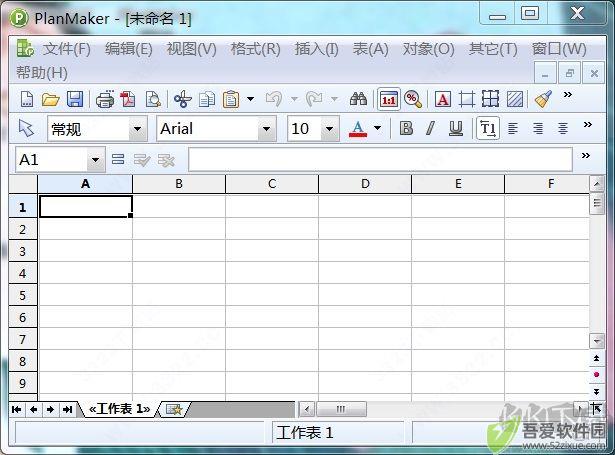Image resolution: width=615 pixels, height=455 pixels.
Task: Go to first sheet tab arrow
Action: 16,410
